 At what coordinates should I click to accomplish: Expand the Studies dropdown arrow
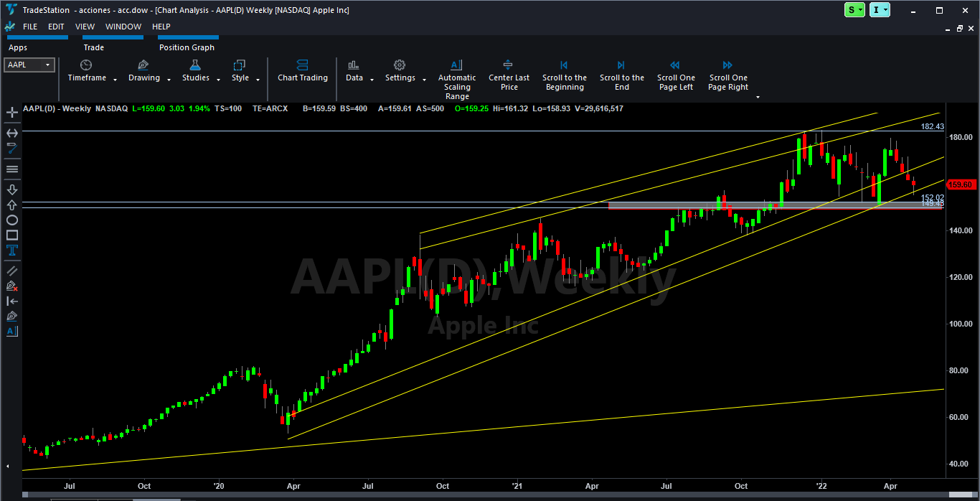click(219, 80)
